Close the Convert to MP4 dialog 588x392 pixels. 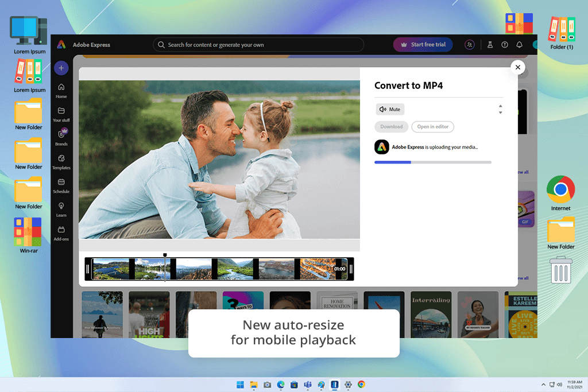[x=518, y=68]
